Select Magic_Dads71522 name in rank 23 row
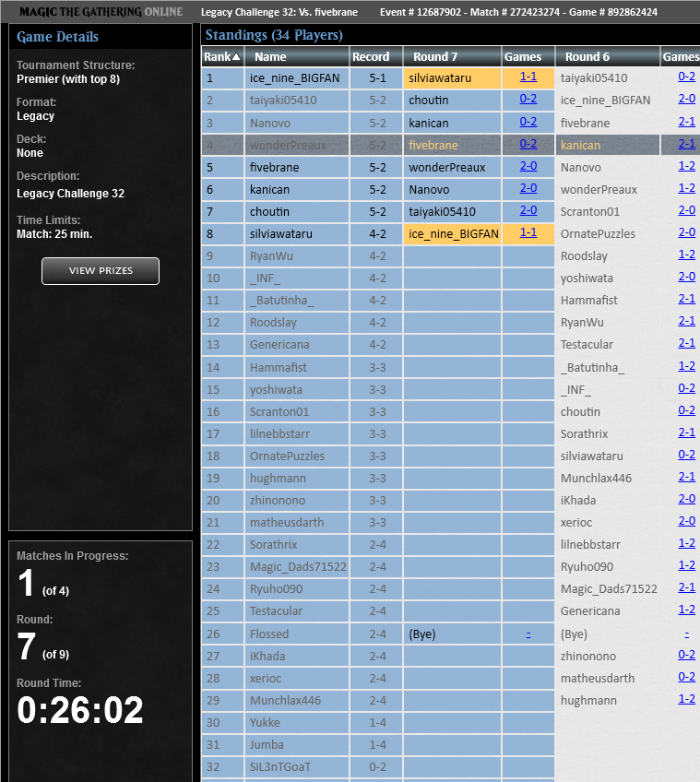The width and height of the screenshot is (700, 782). tap(298, 567)
